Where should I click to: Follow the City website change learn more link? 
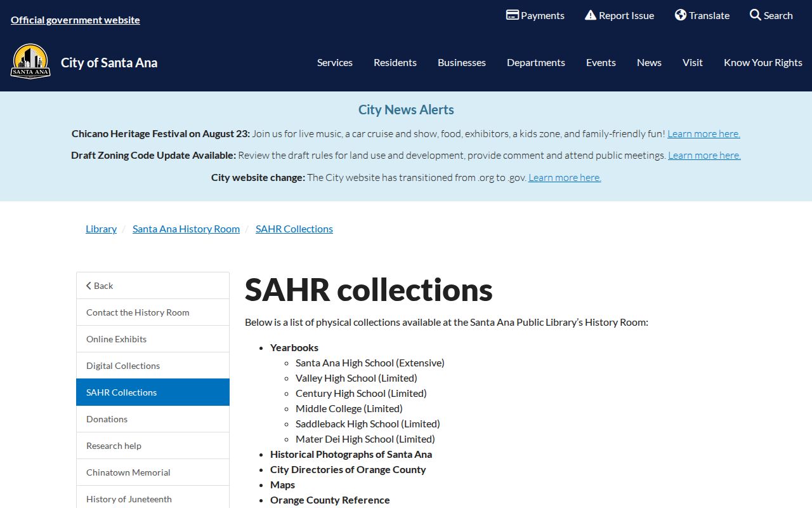point(565,177)
